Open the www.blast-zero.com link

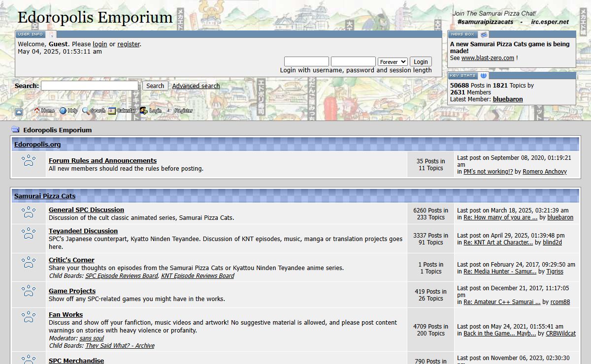pos(488,58)
